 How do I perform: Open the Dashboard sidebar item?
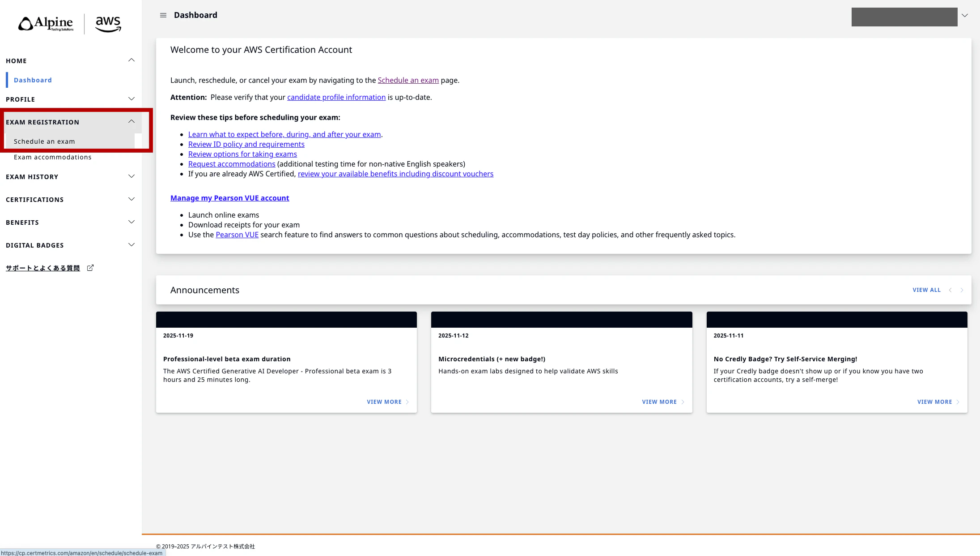(33, 80)
